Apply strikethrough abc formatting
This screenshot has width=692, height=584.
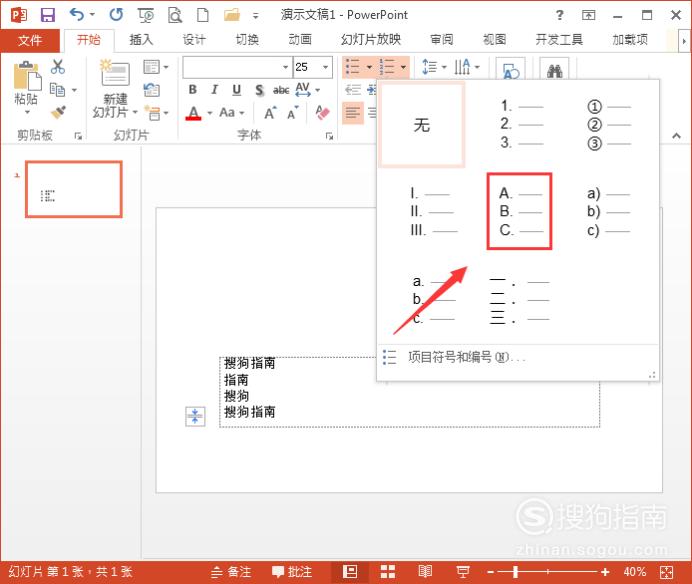(x=281, y=90)
